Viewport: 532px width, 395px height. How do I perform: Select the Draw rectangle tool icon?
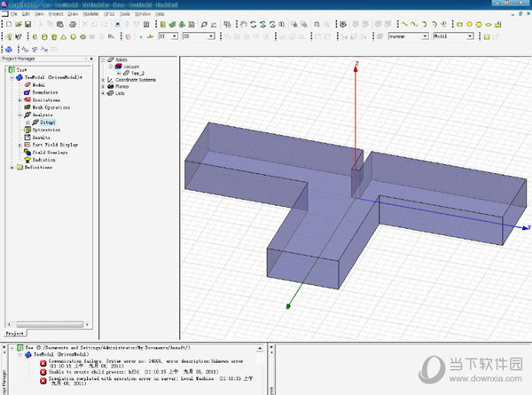click(459, 24)
